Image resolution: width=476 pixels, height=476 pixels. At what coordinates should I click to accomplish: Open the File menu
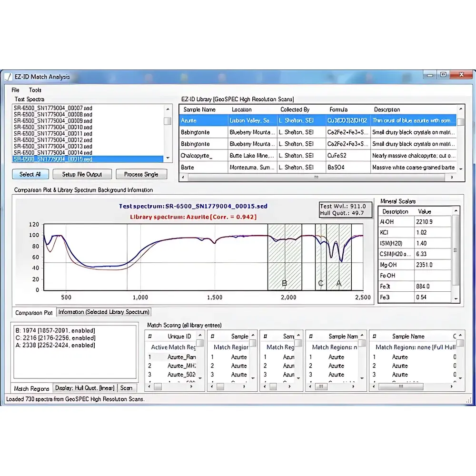coord(14,89)
